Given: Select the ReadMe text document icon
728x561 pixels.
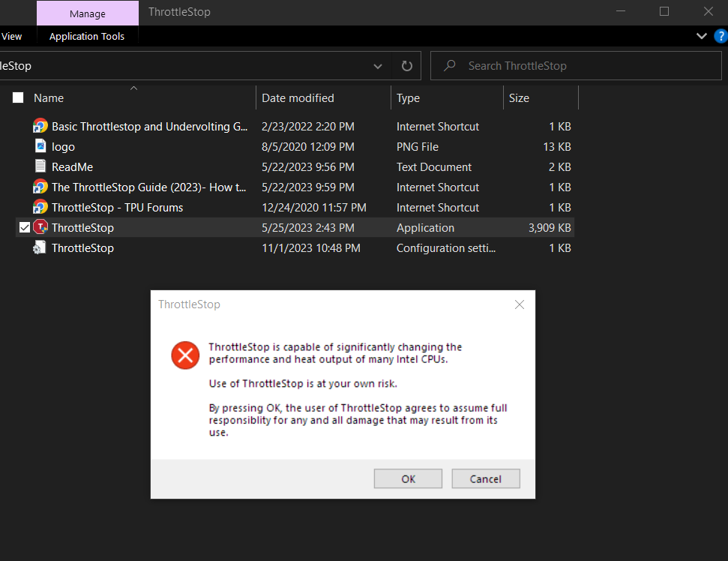Looking at the screenshot, I should [40, 166].
